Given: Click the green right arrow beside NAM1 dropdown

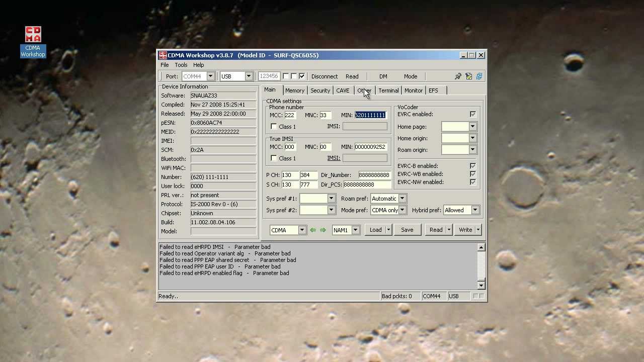Looking at the screenshot, I should tap(323, 230).
